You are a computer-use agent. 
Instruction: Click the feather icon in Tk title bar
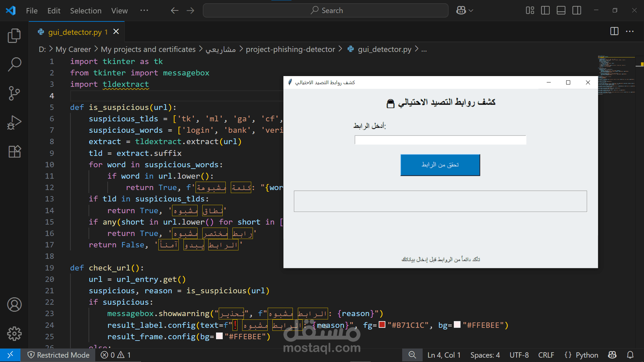pyautogui.click(x=290, y=82)
